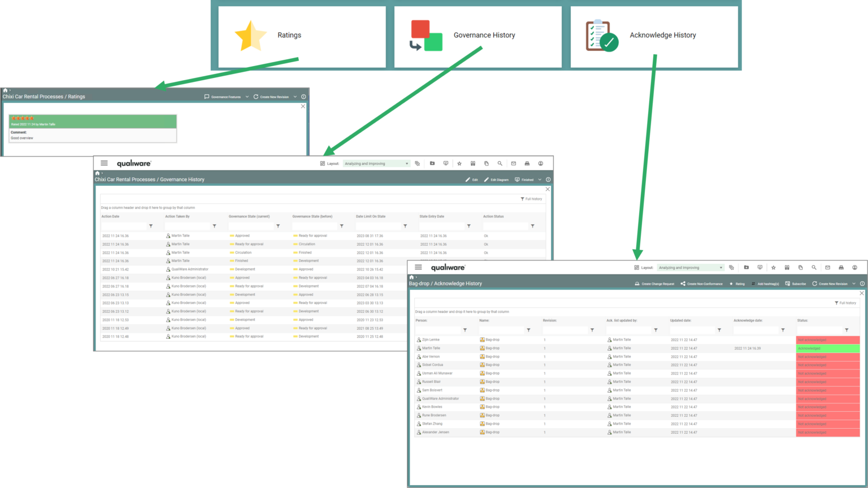
Task: Click the Create Change Request button
Action: [x=656, y=284]
